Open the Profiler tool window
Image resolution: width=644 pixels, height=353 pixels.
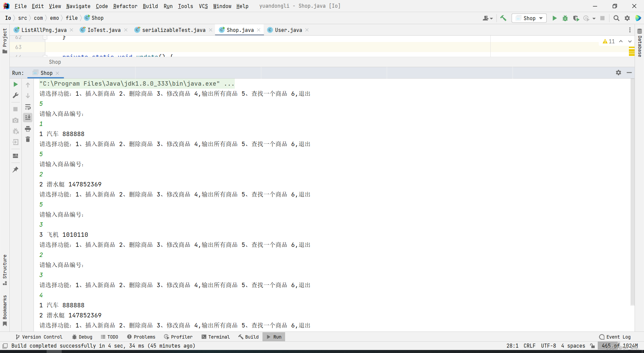pos(178,337)
